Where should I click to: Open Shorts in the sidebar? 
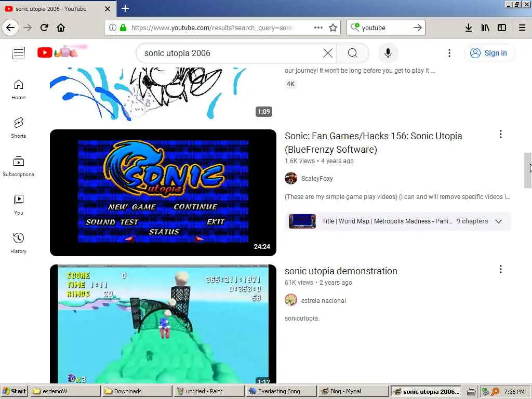coord(18,128)
